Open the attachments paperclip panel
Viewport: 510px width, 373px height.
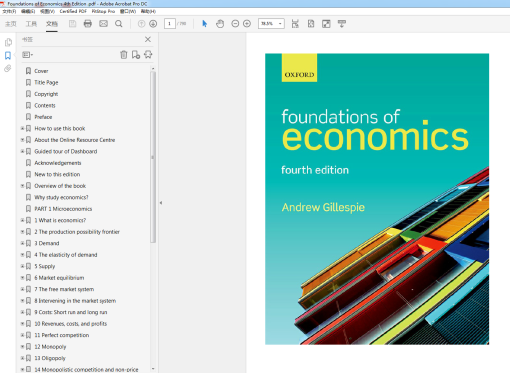click(8, 69)
